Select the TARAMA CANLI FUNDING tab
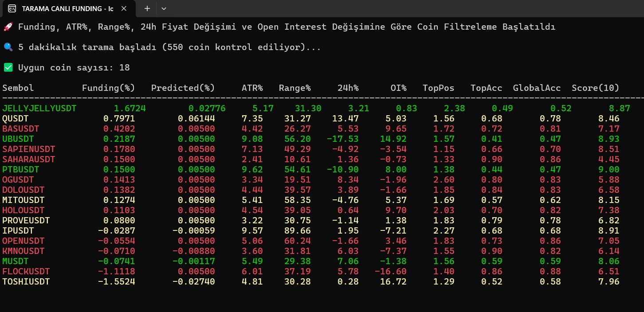This screenshot has width=644, height=312. [x=67, y=8]
